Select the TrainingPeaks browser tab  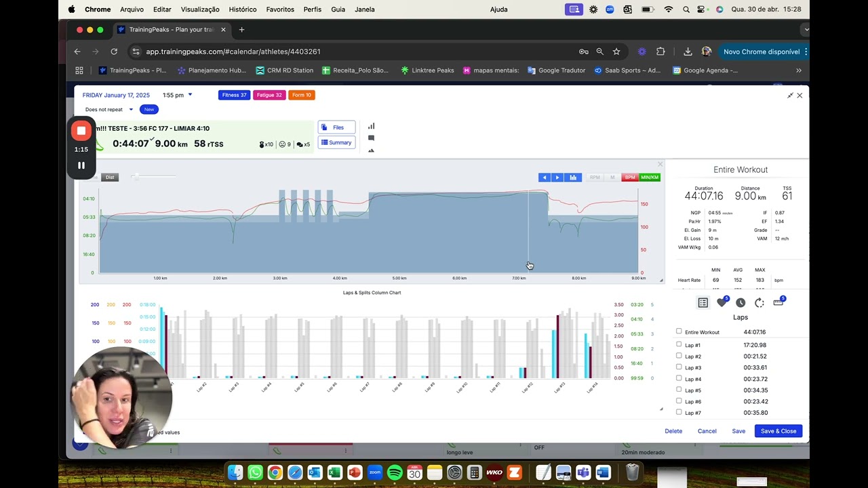pyautogui.click(x=170, y=30)
